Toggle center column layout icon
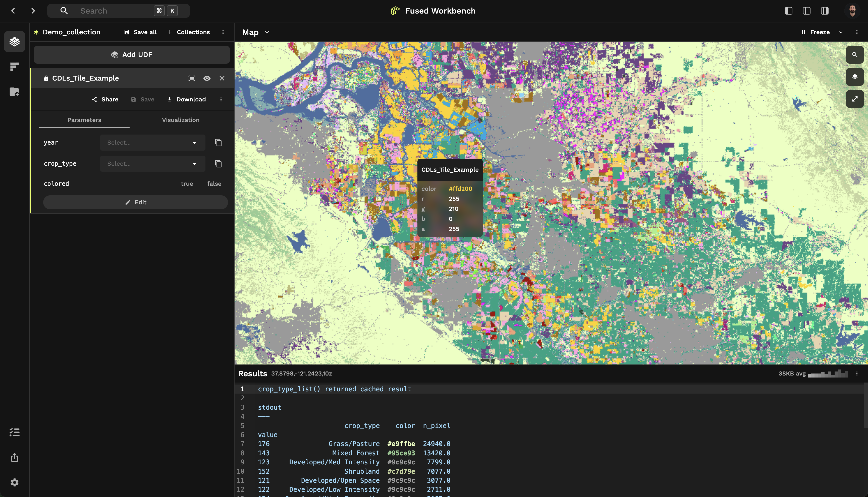 point(806,11)
